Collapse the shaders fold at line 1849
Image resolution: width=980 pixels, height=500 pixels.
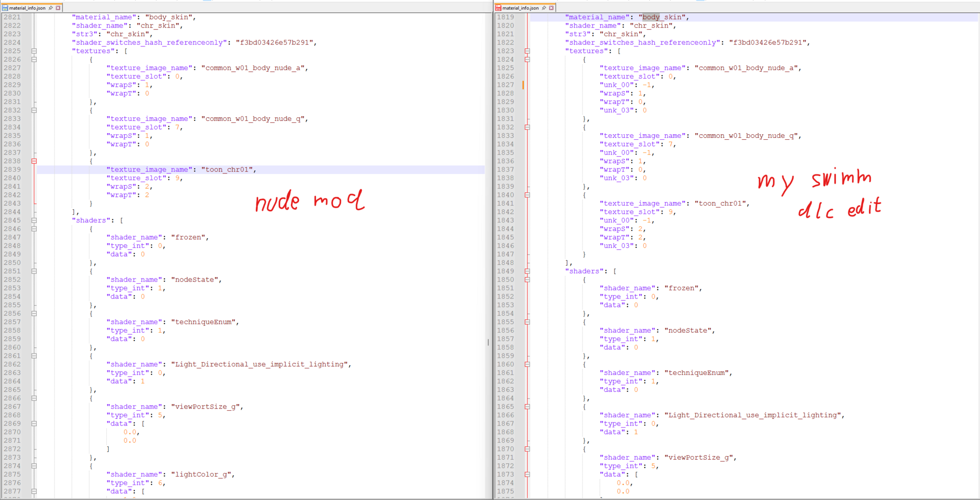(527, 271)
